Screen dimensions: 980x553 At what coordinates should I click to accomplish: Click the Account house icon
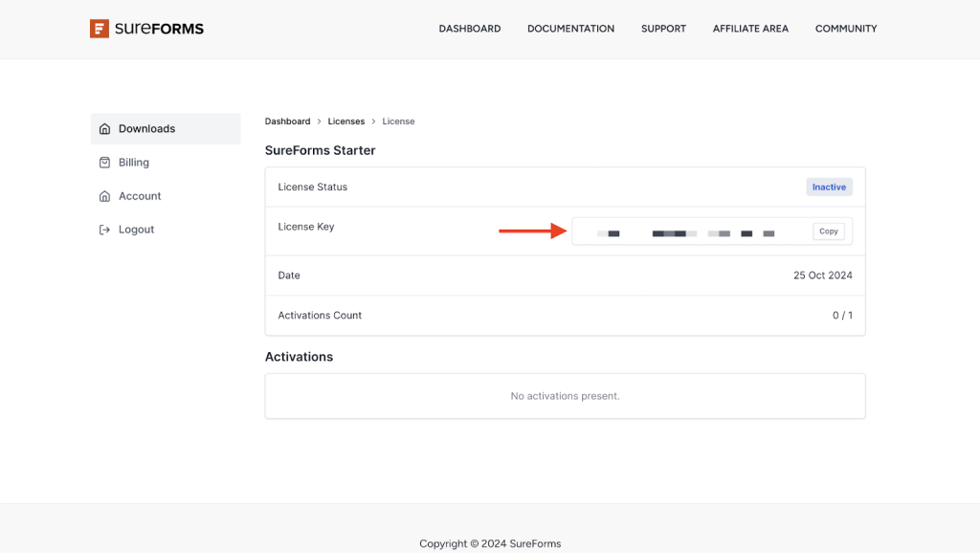point(104,196)
